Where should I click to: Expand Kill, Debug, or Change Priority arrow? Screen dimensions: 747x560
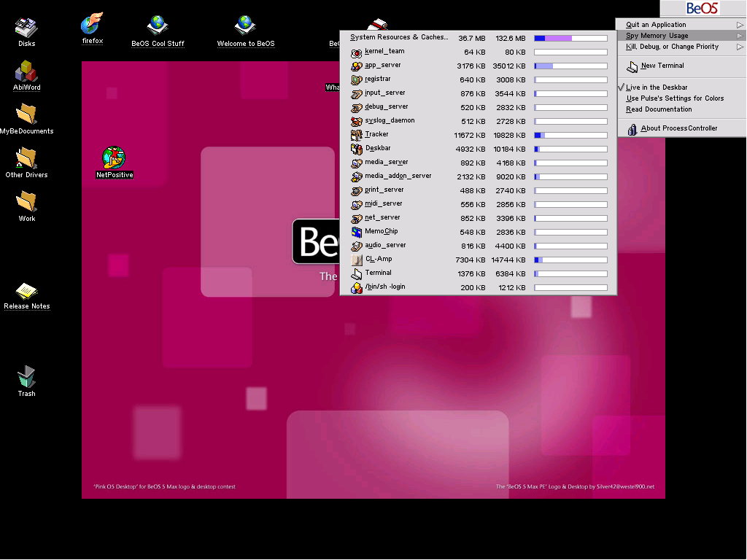pos(740,47)
